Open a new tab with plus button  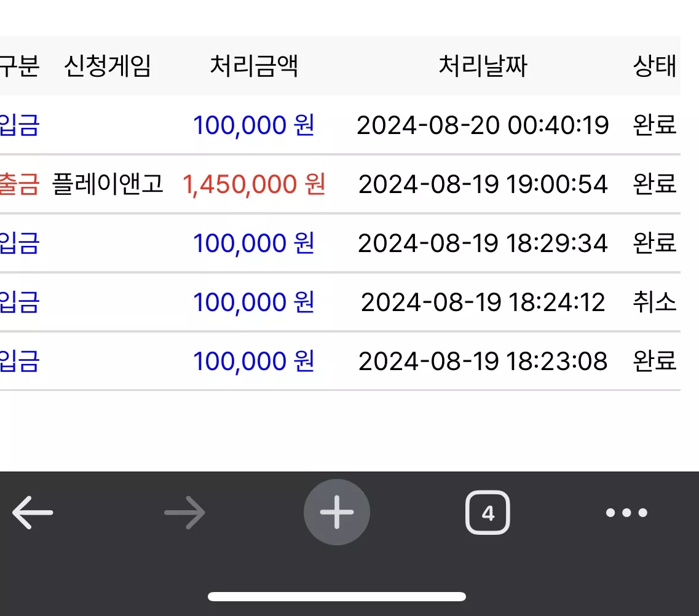[x=337, y=512]
